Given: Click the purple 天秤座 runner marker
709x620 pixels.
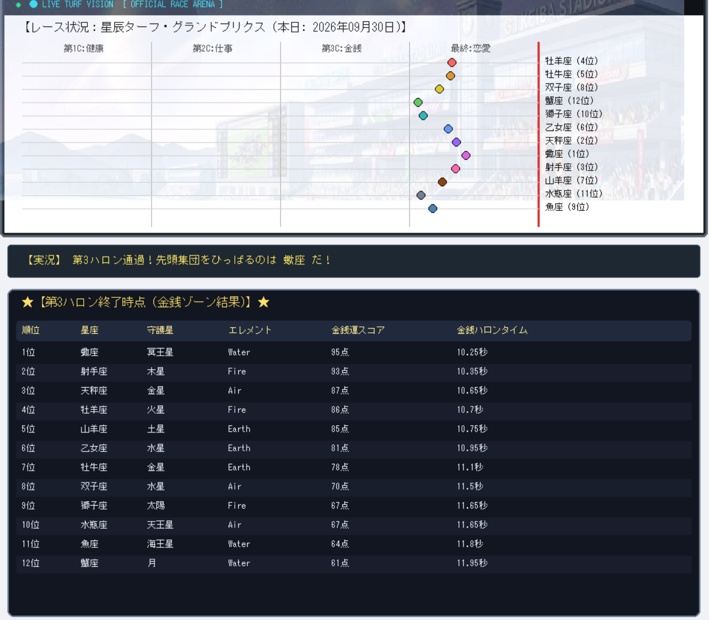Looking at the screenshot, I should click(456, 142).
